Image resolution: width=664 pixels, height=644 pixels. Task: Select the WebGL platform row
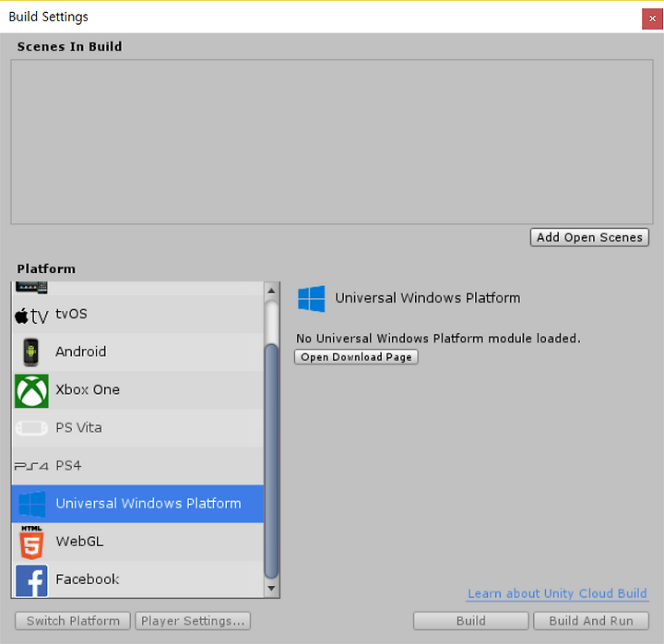[x=137, y=542]
